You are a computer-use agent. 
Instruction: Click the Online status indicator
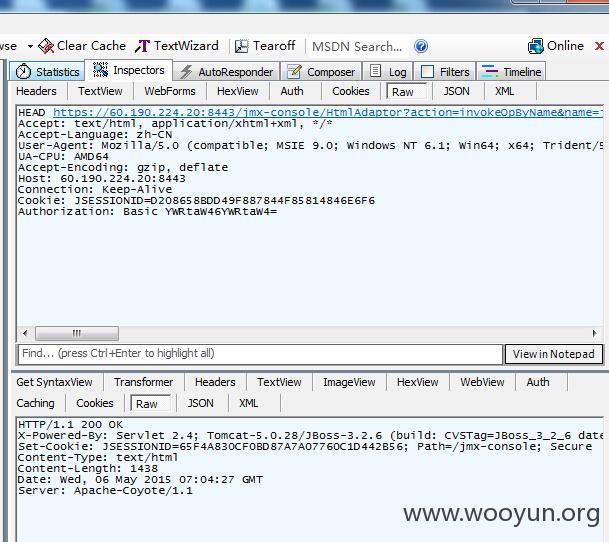(x=556, y=46)
